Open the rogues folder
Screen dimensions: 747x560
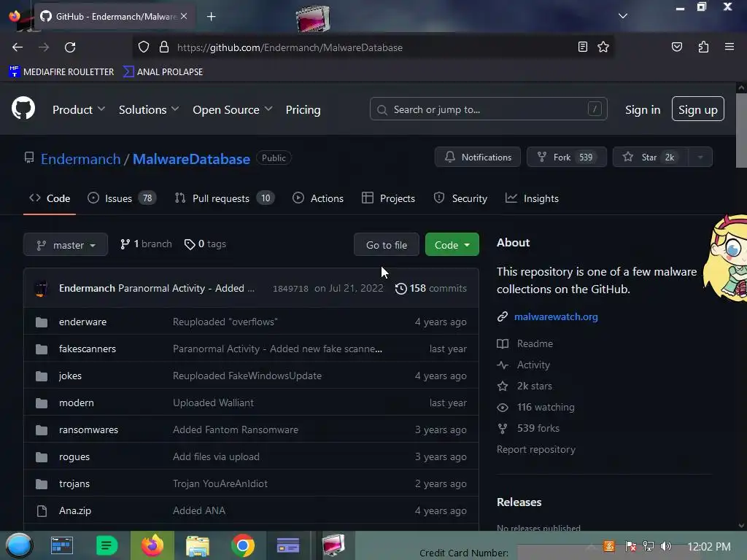click(74, 456)
